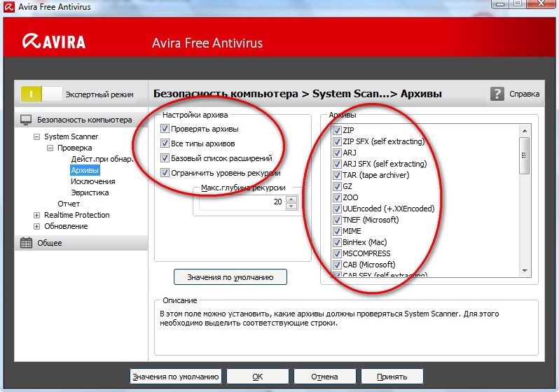
Task: Uncheck TAR (tape archiver) checkbox
Action: pyautogui.click(x=336, y=175)
